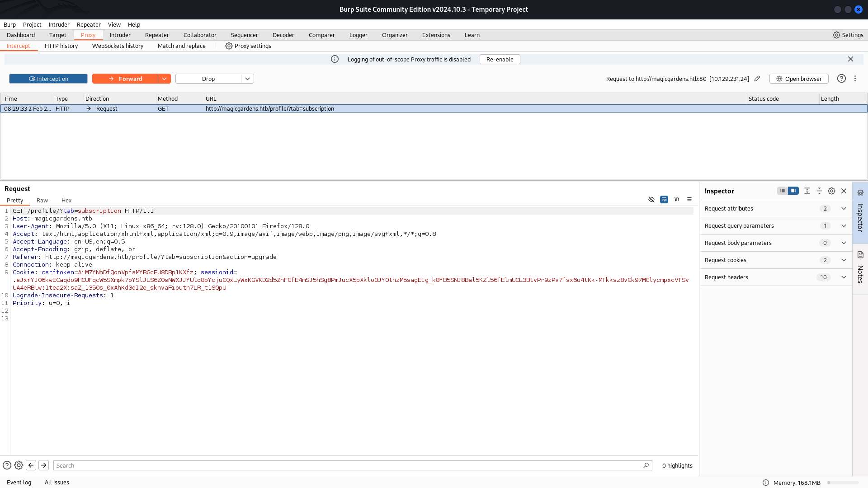Toggle the Intercept on button
Screen dimensions: 868x488
pyautogui.click(x=48, y=79)
